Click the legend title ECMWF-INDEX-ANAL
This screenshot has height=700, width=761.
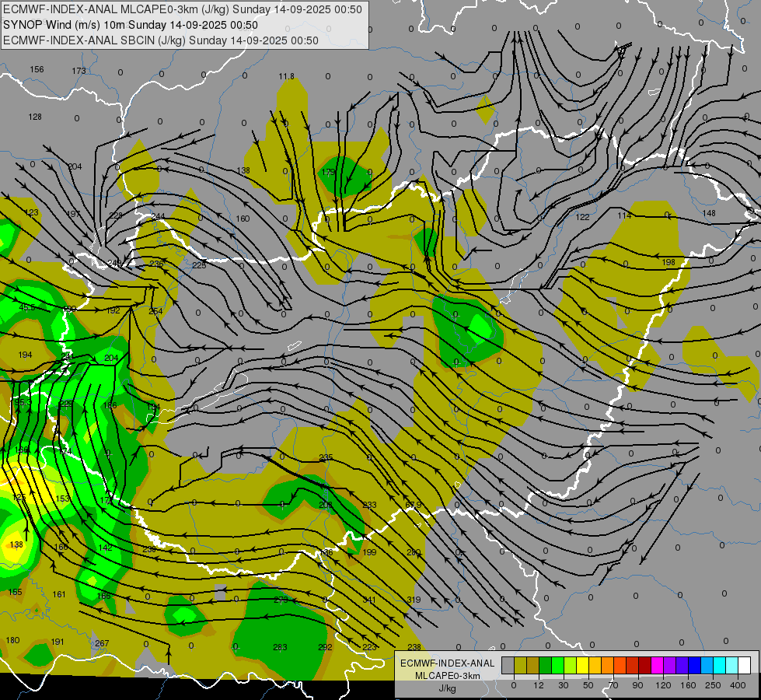pyautogui.click(x=447, y=663)
